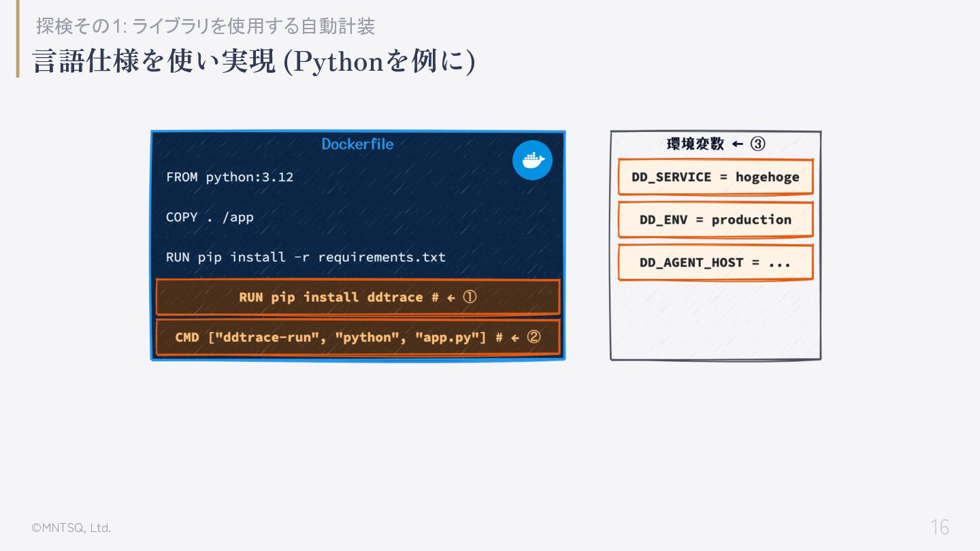Image resolution: width=980 pixels, height=551 pixels.
Task: Select the "DD_SERVICE = hogehoge" box
Action: pos(715,177)
